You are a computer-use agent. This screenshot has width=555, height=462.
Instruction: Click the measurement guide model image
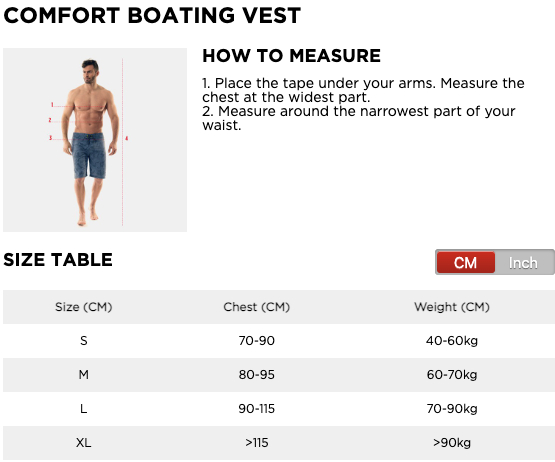[95, 140]
